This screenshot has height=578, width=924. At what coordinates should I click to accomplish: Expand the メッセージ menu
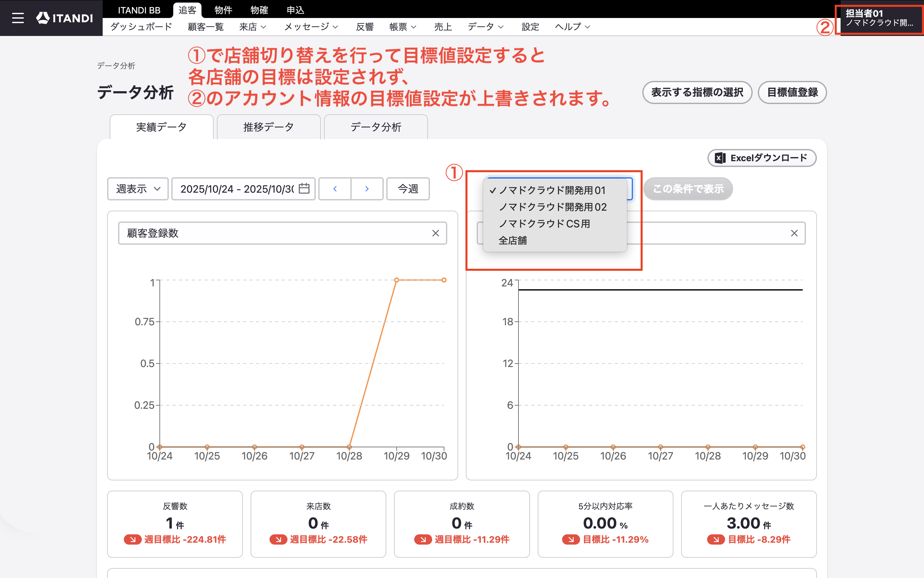click(x=311, y=27)
